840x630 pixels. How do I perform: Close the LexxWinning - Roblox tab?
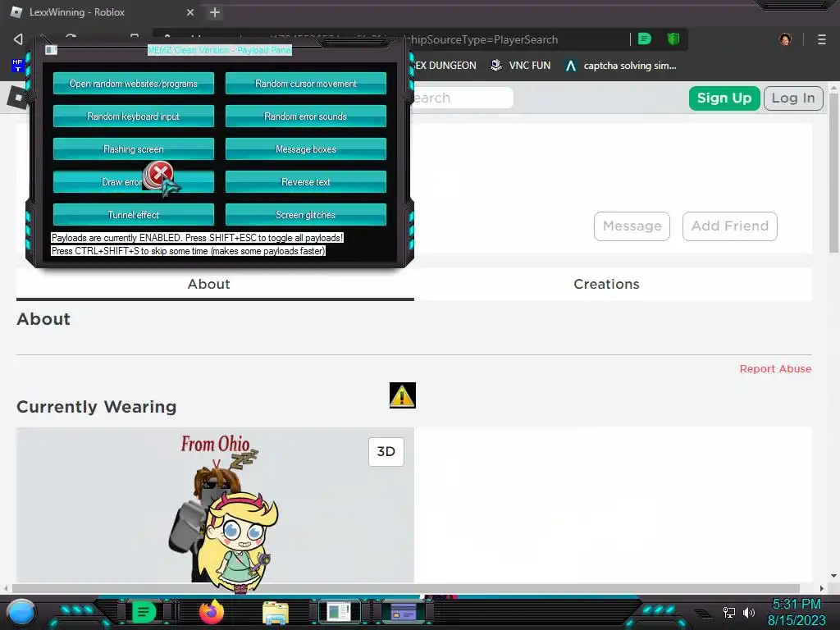[190, 12]
